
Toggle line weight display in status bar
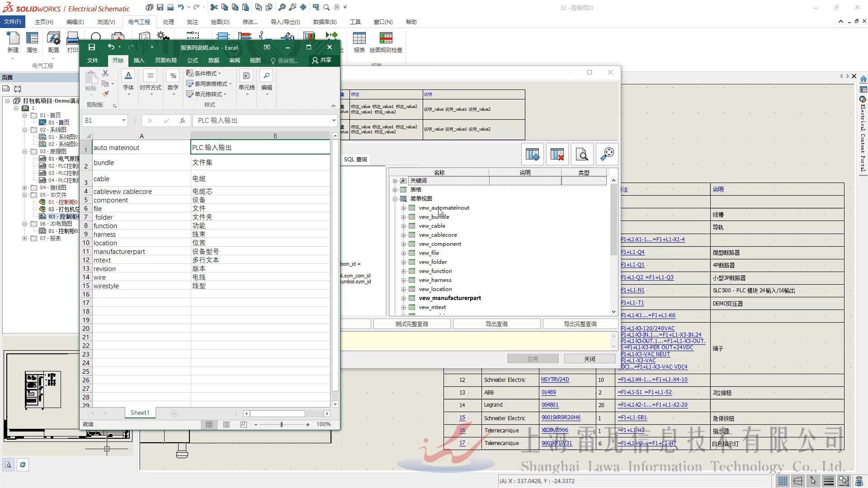click(829, 481)
